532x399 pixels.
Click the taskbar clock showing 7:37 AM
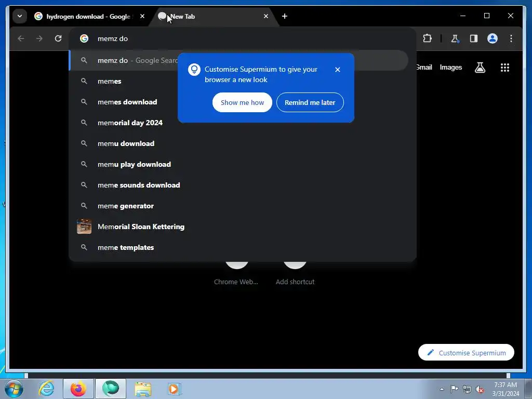(506, 389)
